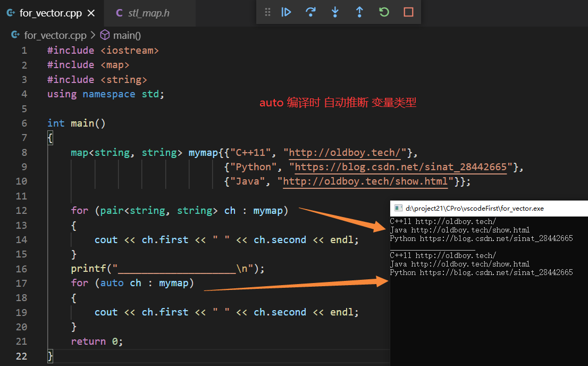Open the http://oldboy.tech/ link
Screen dimensions: 588x366
(x=345, y=152)
